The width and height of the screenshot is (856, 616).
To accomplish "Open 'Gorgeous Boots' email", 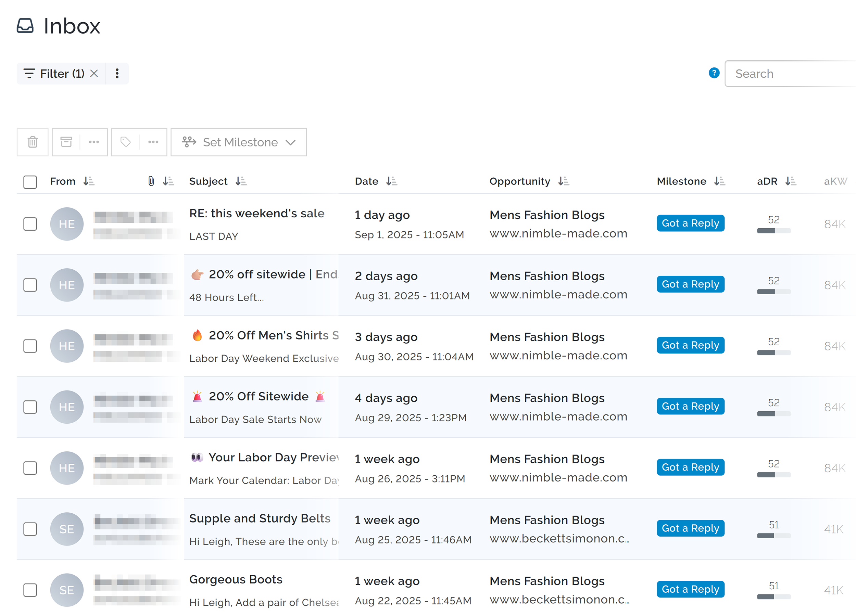I will (236, 580).
